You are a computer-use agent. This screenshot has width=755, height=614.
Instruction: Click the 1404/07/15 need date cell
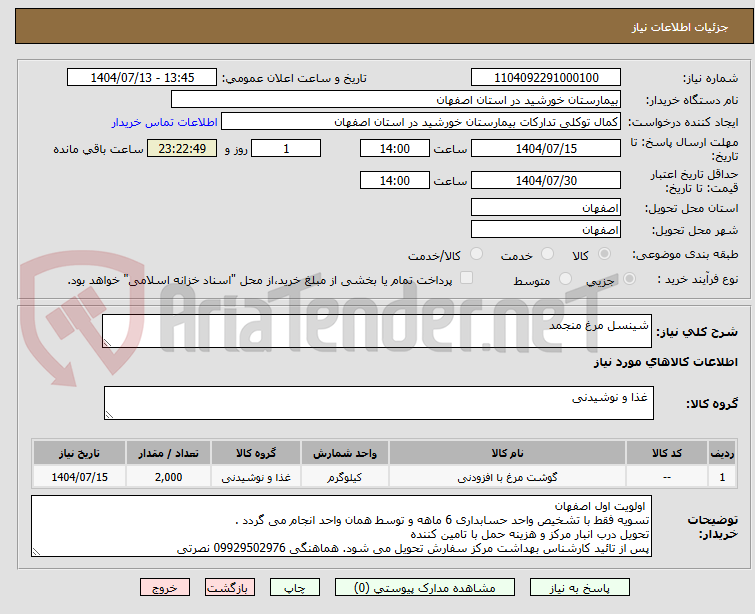pyautogui.click(x=79, y=477)
